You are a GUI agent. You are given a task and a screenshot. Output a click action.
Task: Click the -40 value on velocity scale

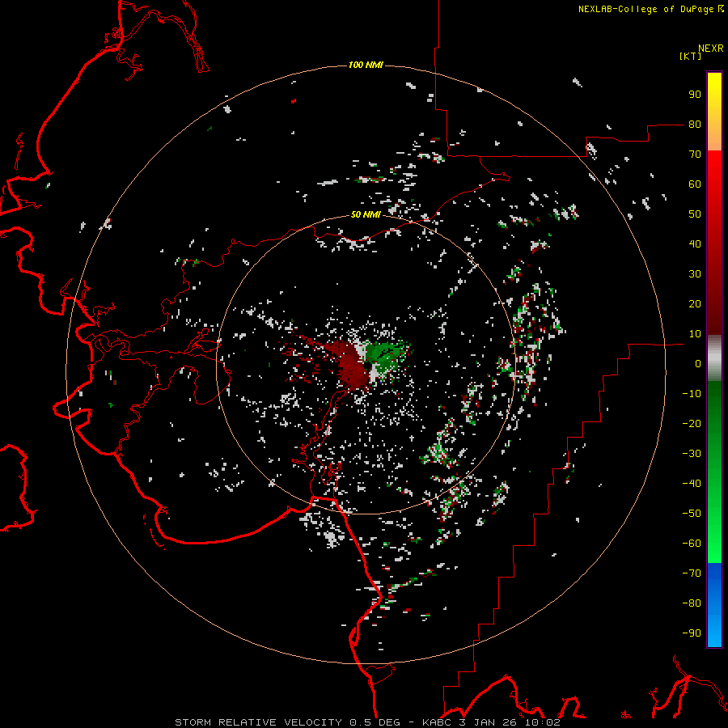click(692, 484)
